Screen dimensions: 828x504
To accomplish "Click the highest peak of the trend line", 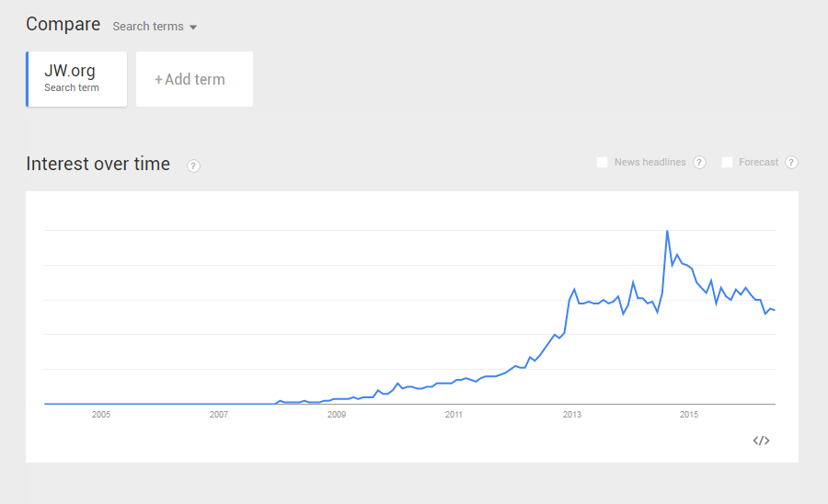I will pyautogui.click(x=668, y=231).
